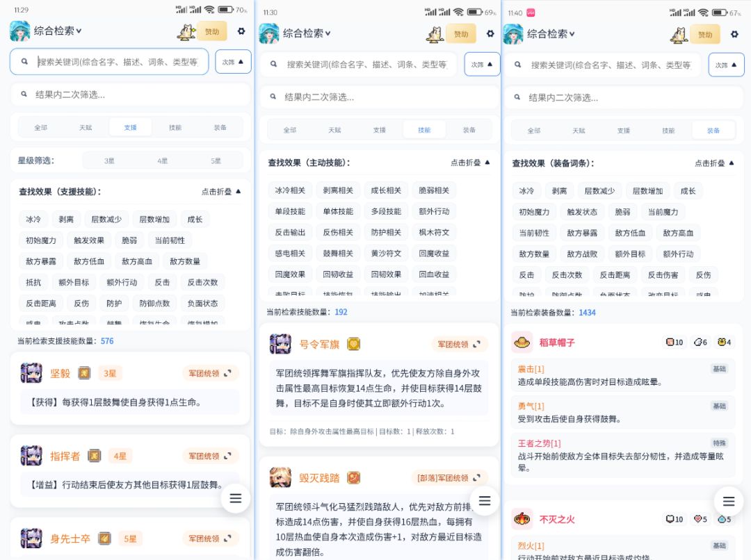The width and height of the screenshot is (751, 560).
Task: Toggle the 枫木符文 skill effect chip
Action: pos(434,232)
